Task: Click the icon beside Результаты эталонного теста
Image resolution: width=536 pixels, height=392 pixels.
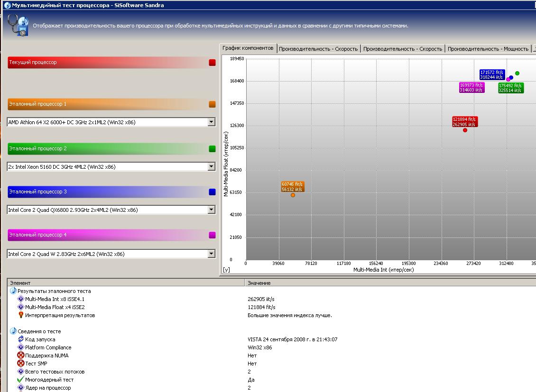Action: tap(13, 291)
